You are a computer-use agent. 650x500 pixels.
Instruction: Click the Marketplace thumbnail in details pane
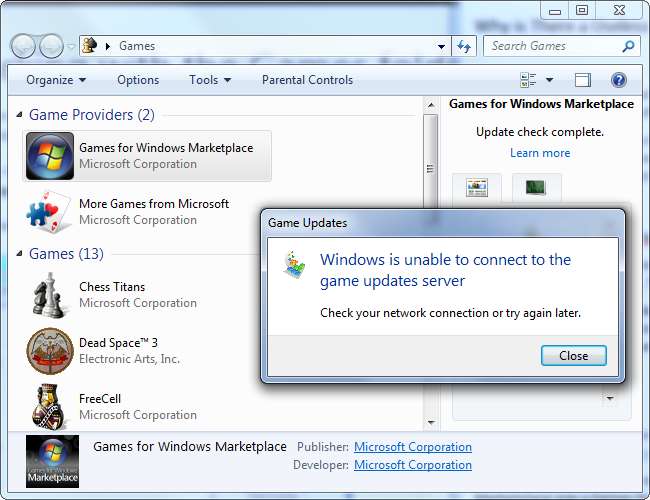[x=52, y=461]
